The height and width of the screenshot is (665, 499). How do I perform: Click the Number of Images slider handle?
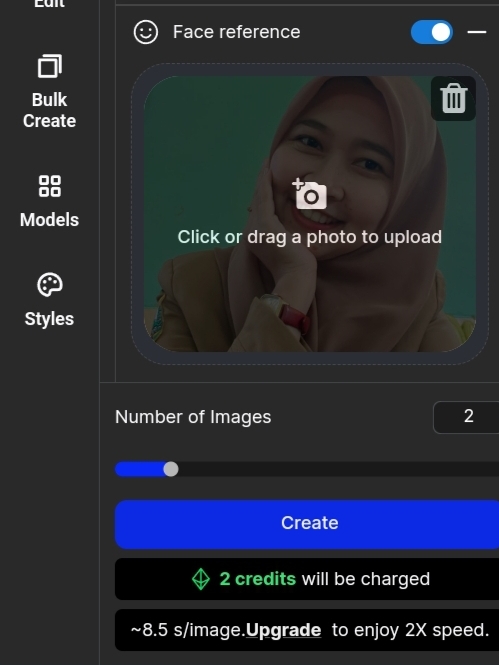[x=171, y=469]
